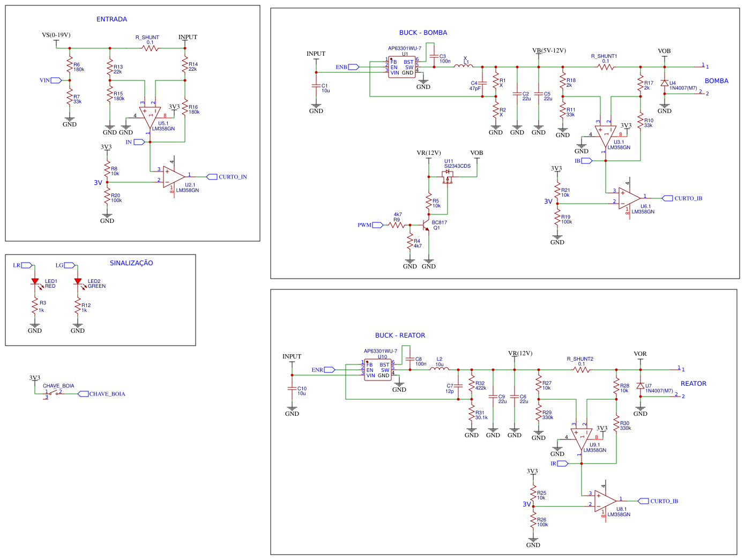Click the CHAVE_BOIA switch symbol
The image size is (745, 560).
tap(53, 393)
